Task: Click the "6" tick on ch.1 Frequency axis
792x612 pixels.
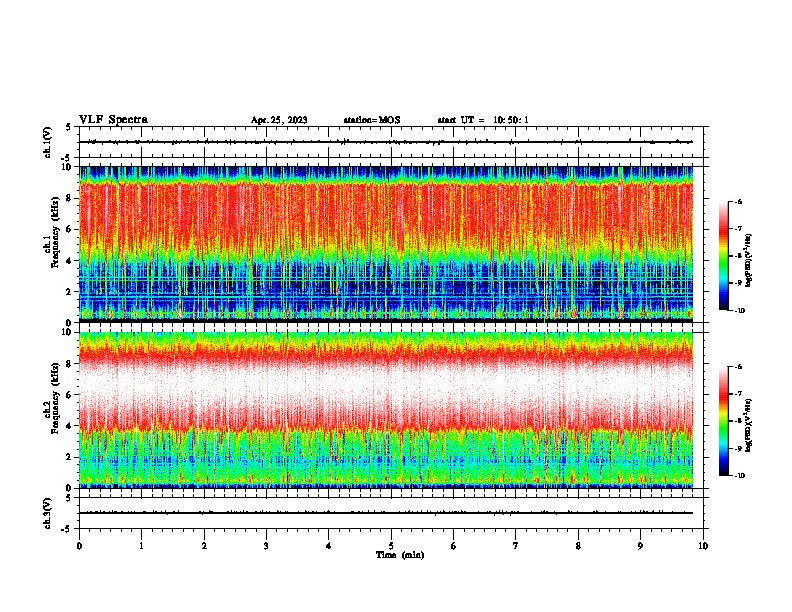Action: click(69, 230)
